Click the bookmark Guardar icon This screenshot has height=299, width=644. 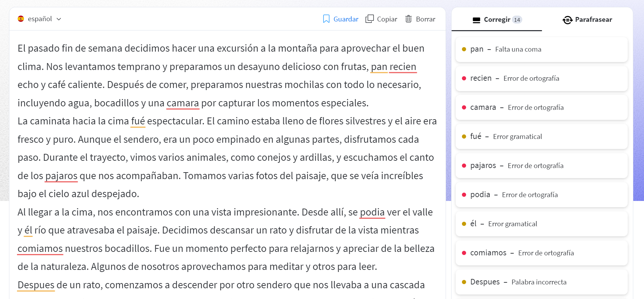[x=326, y=19]
